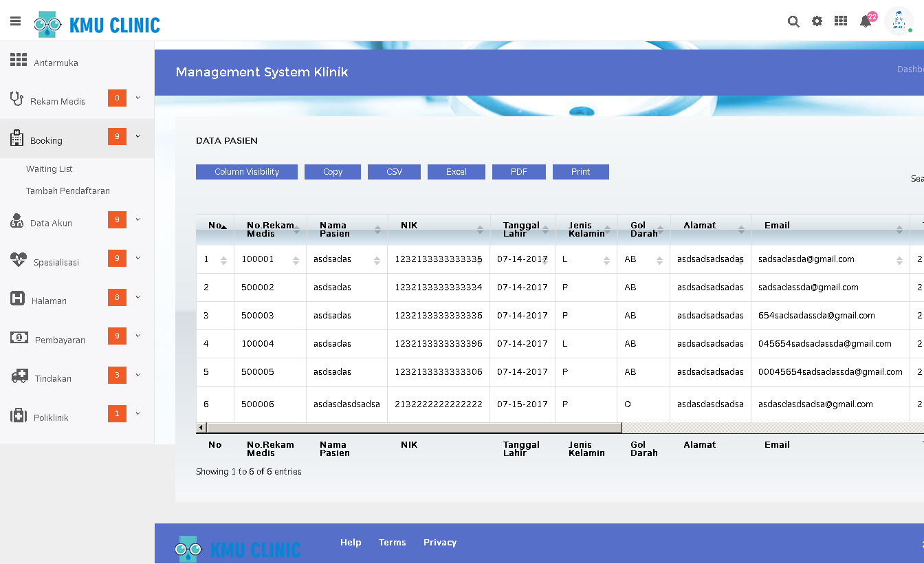Toggle sort on the NIK column
The height and width of the screenshot is (564, 924).
(x=439, y=230)
